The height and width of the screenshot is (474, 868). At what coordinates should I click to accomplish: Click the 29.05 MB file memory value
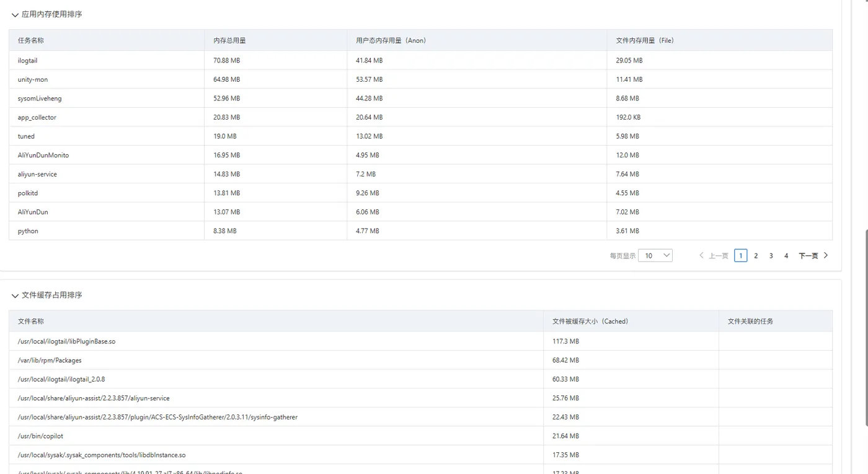tap(629, 61)
